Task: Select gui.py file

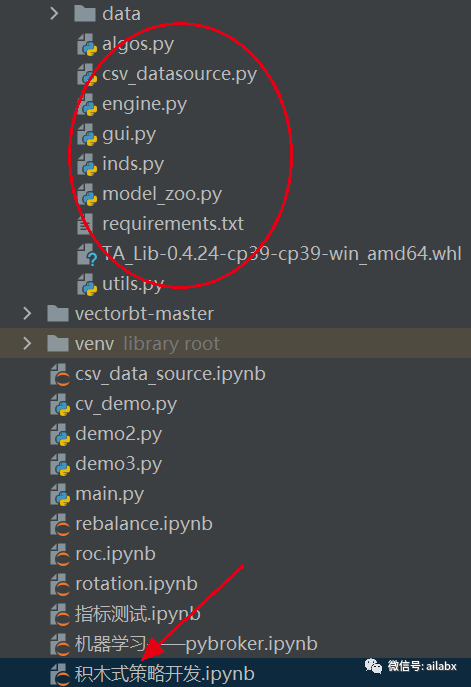Action: 129,135
